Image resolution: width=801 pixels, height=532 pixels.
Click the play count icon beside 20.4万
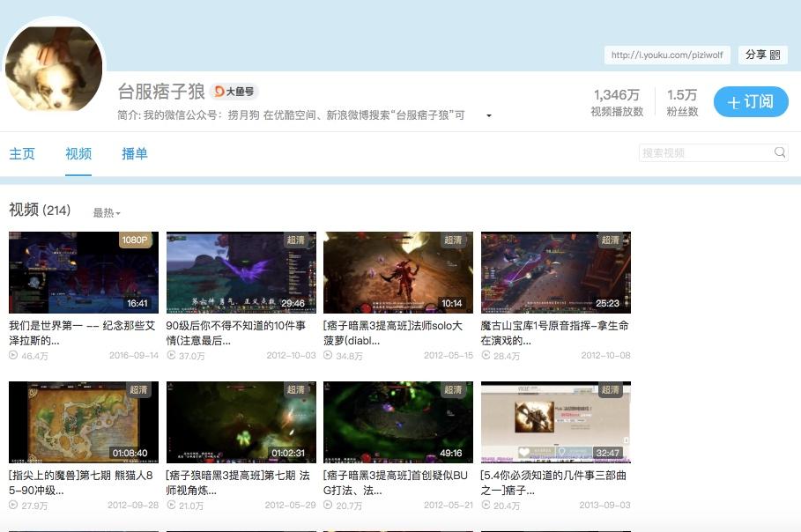[x=486, y=505]
